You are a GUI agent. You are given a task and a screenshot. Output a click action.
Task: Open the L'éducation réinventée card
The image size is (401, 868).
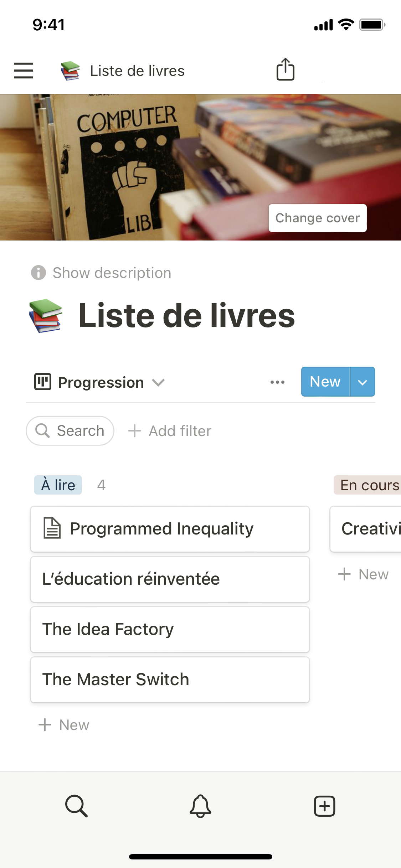pos(170,579)
